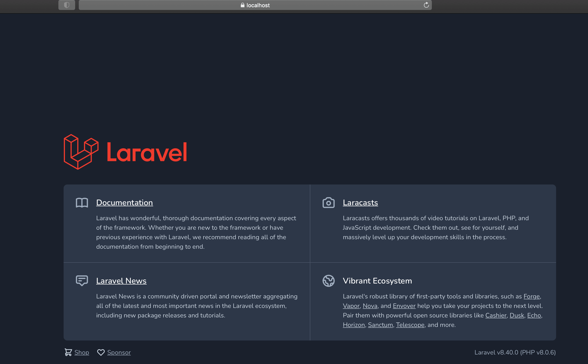The image size is (588, 364).
Task: Click the Cashier link in Vibrant Ecosystem
Action: point(496,315)
